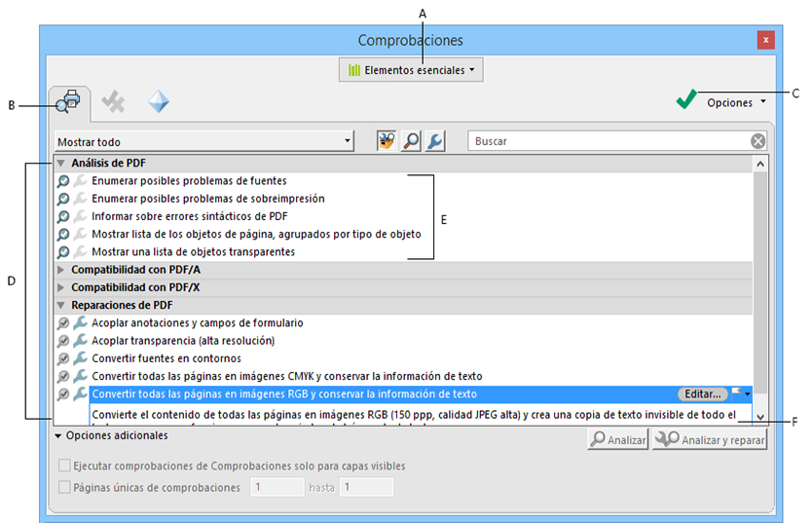This screenshot has height=523, width=812.
Task: Click the green checkmark status icon
Action: pos(686,99)
